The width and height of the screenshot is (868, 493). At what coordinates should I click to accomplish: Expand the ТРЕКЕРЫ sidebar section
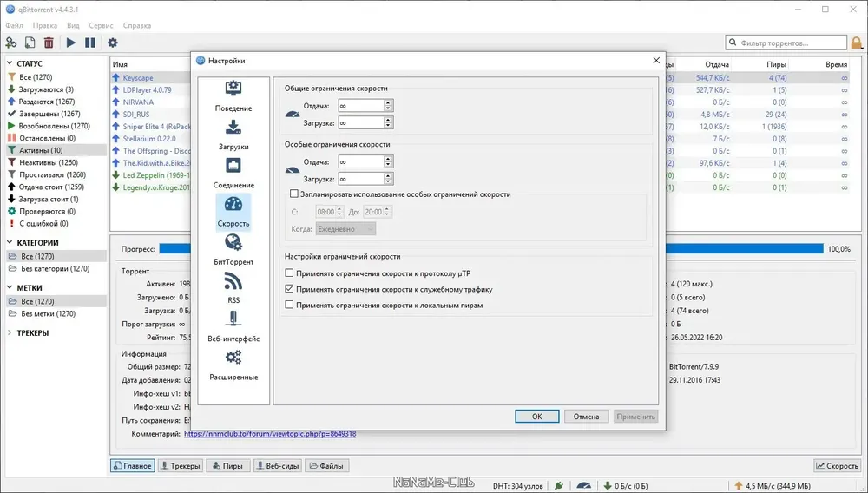(10, 333)
